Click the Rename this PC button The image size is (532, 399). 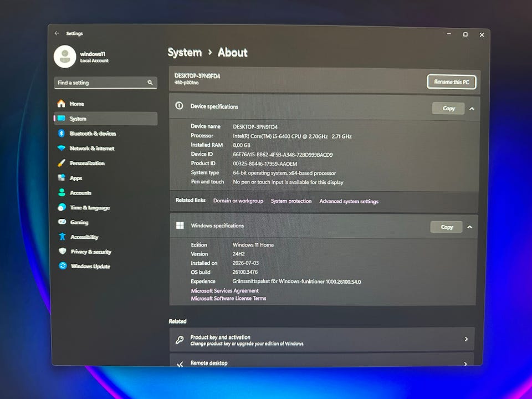452,82
